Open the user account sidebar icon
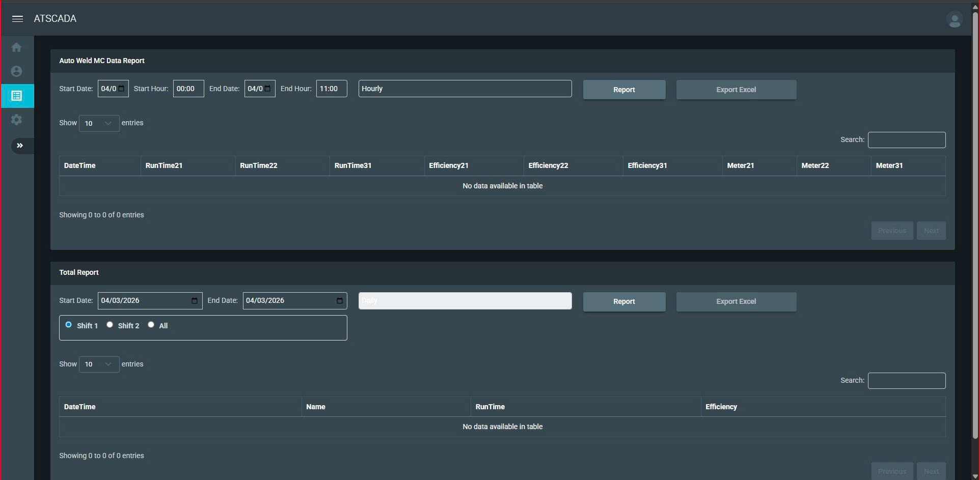The height and width of the screenshot is (480, 980). [x=17, y=71]
